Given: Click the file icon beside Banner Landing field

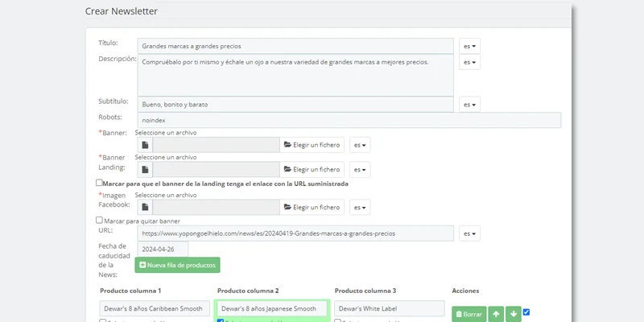Looking at the screenshot, I should tap(145, 170).
